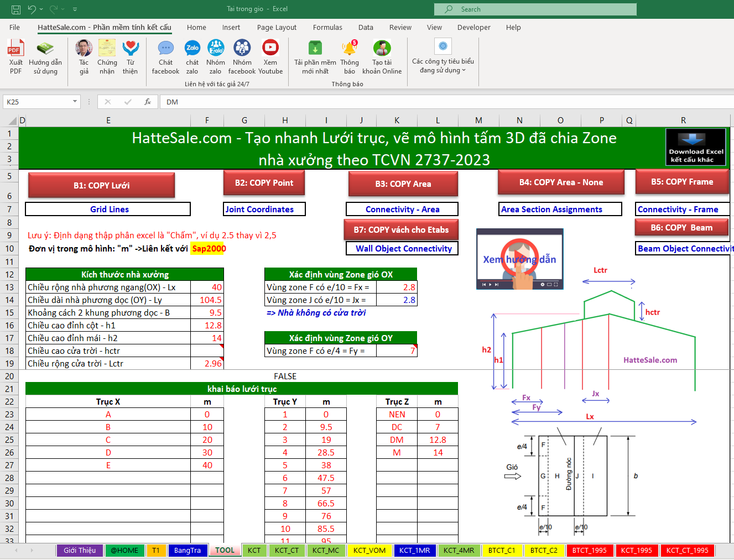Select the Joint Coordinates cell

pyautogui.click(x=264, y=209)
